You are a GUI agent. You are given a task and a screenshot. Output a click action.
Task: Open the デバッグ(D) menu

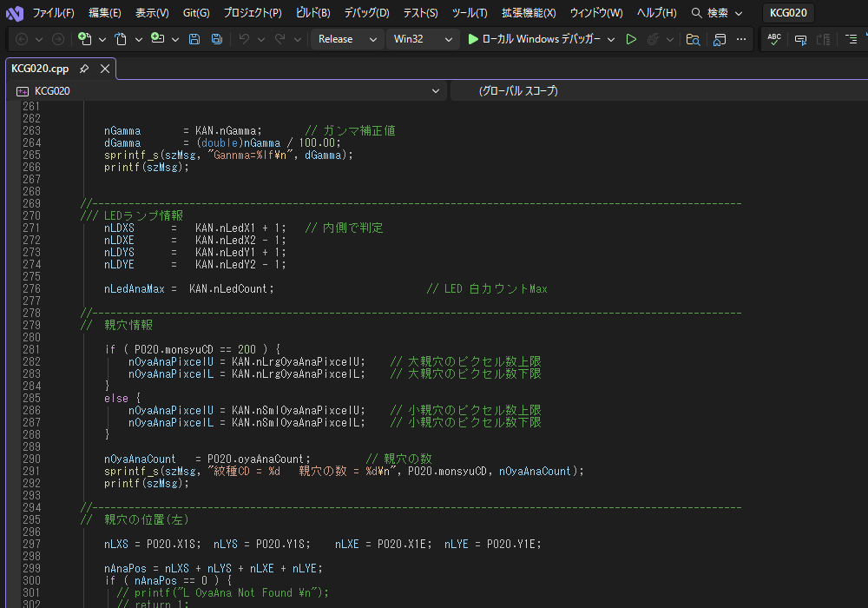pos(366,13)
